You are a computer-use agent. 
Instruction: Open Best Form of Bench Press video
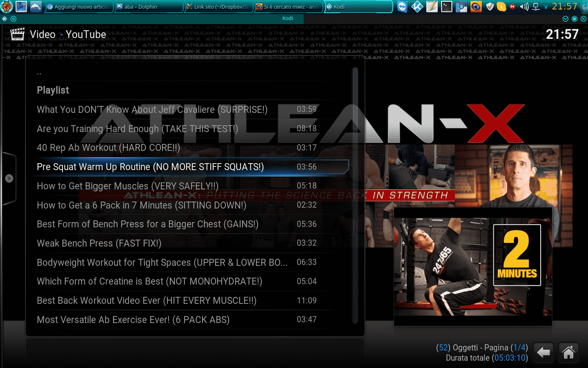[188, 224]
